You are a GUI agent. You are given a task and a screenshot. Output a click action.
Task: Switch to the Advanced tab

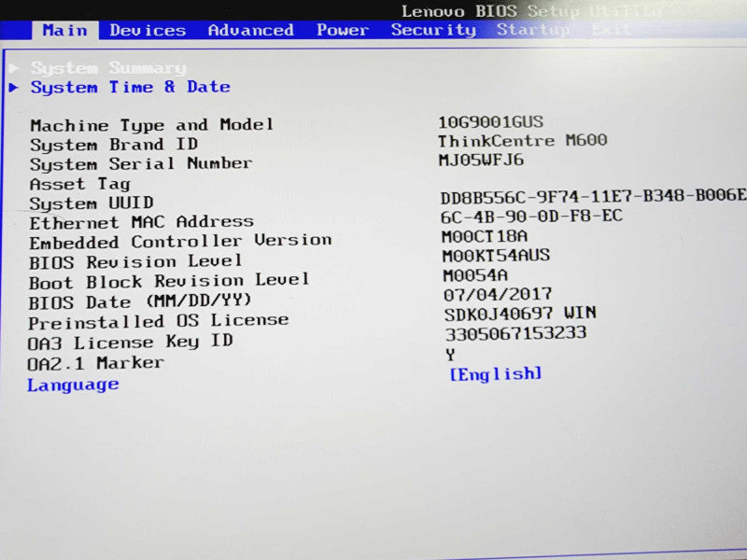tap(251, 31)
